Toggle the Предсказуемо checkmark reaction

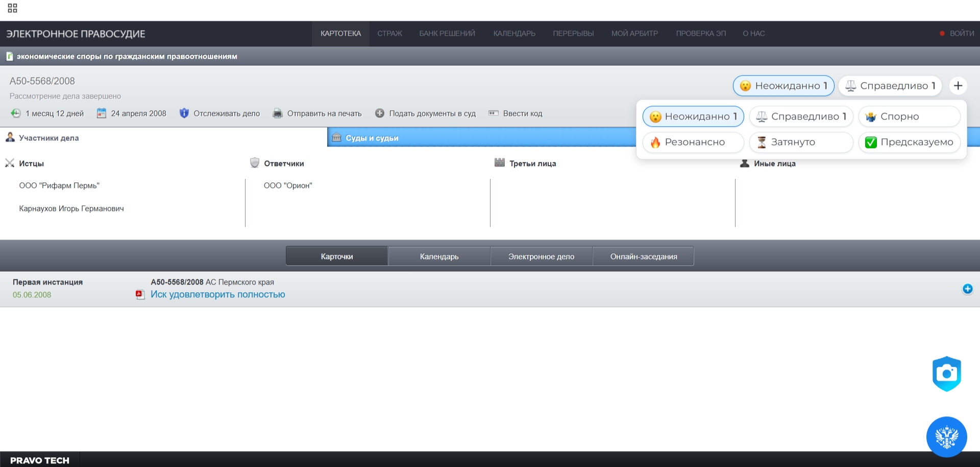coord(909,142)
